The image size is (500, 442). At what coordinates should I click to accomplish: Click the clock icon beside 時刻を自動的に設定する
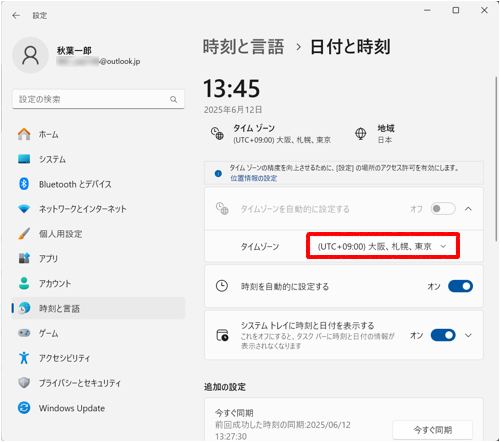click(x=222, y=286)
